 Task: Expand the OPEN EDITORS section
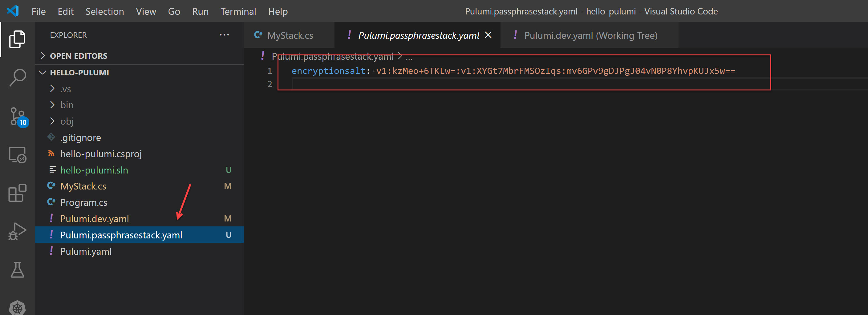pos(139,56)
